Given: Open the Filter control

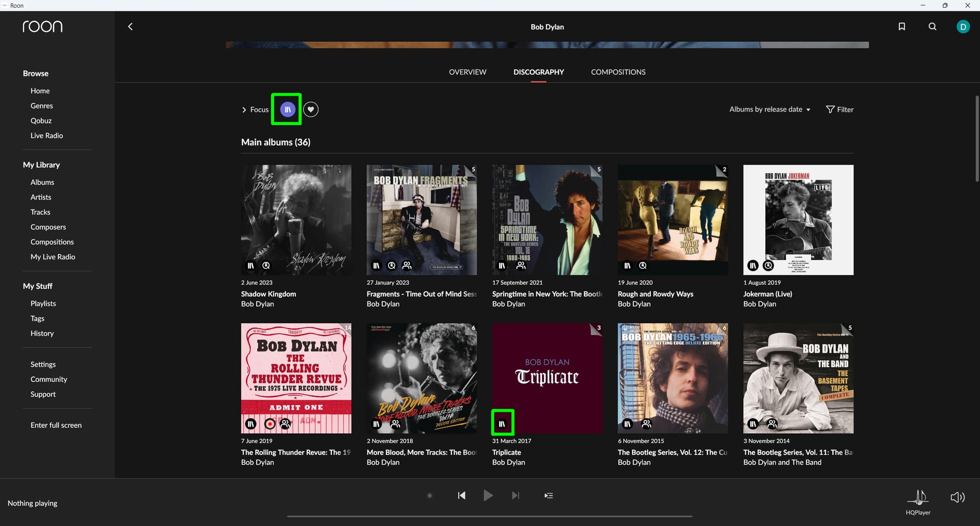Looking at the screenshot, I should click(x=840, y=109).
